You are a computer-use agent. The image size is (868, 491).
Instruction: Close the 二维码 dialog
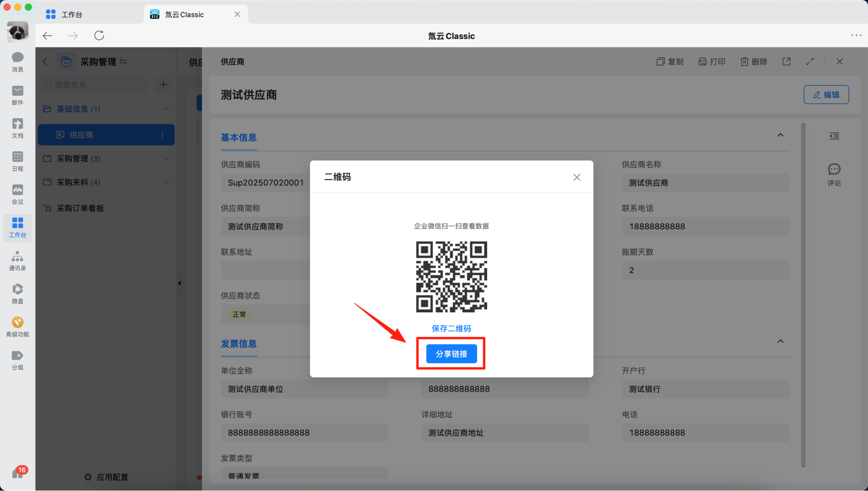click(577, 177)
